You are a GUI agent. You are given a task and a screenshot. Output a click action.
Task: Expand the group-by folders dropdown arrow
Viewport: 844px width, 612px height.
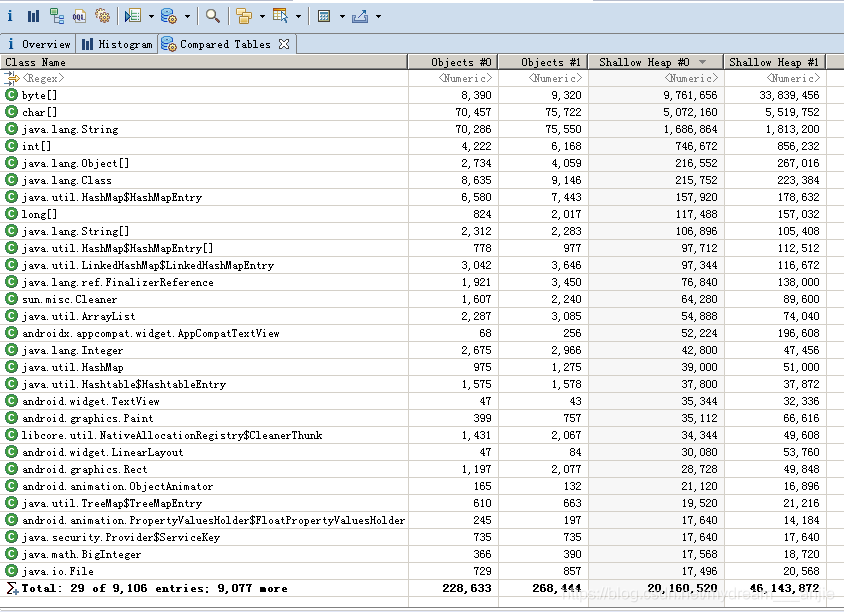262,17
